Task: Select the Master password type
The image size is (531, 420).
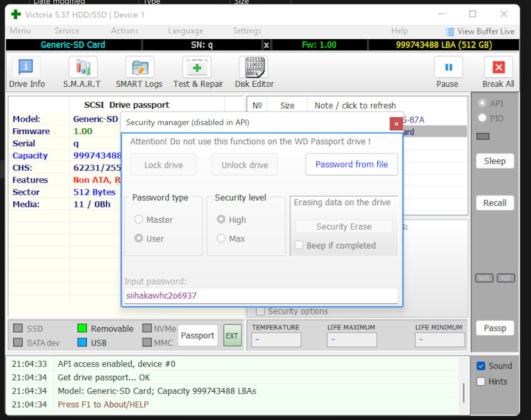Action: [138, 219]
